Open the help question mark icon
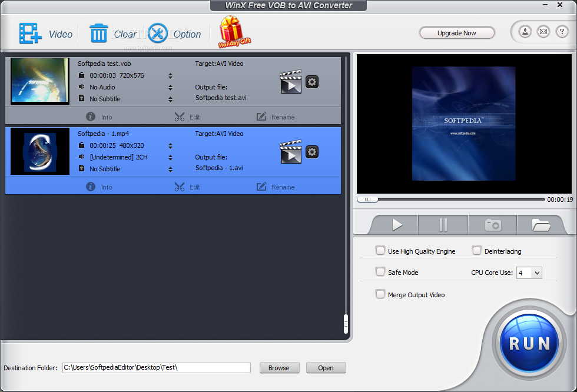577x392 pixels. 562,32
